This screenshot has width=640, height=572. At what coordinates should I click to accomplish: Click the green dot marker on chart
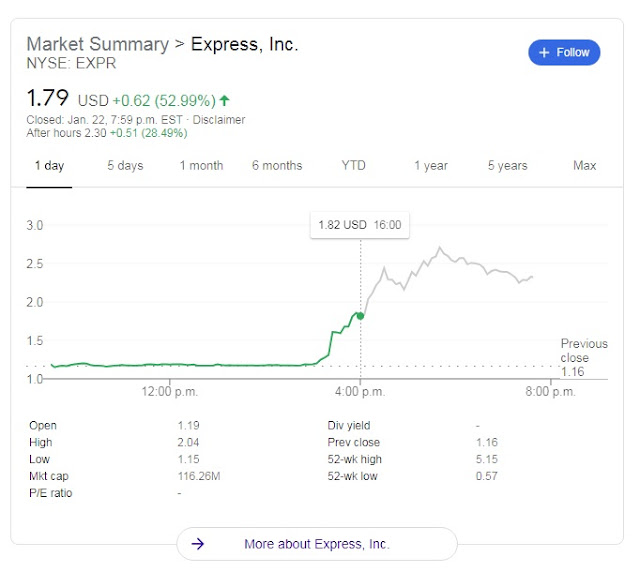tap(360, 315)
